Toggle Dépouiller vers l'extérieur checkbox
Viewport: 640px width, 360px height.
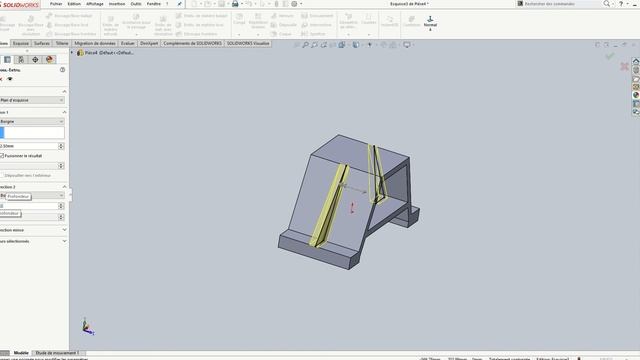2,176
